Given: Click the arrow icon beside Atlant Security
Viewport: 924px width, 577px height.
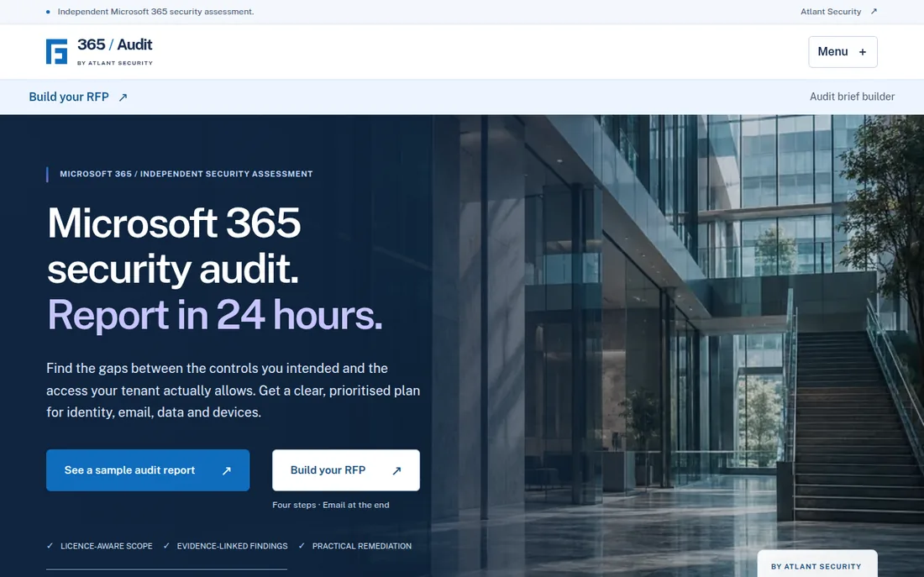Looking at the screenshot, I should coord(874,11).
